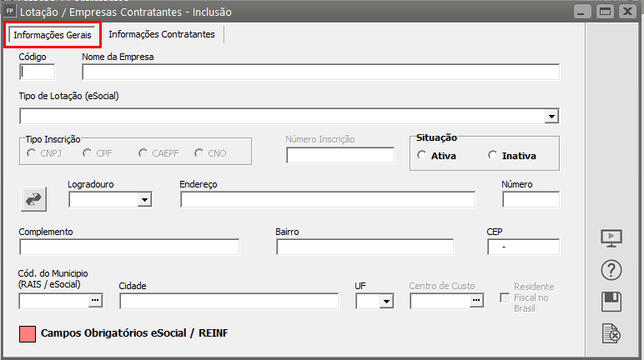
Task: Expand the UF state dropdown
Action: pyautogui.click(x=387, y=301)
